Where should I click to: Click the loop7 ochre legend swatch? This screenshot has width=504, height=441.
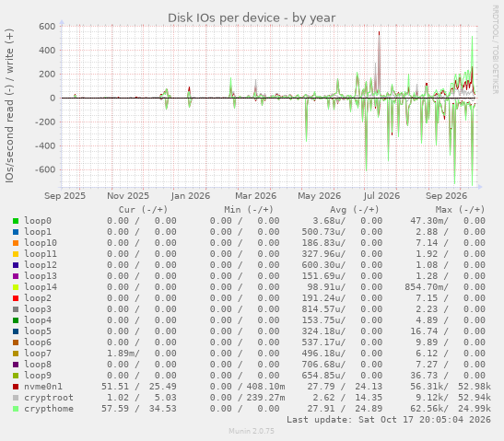click(16, 354)
